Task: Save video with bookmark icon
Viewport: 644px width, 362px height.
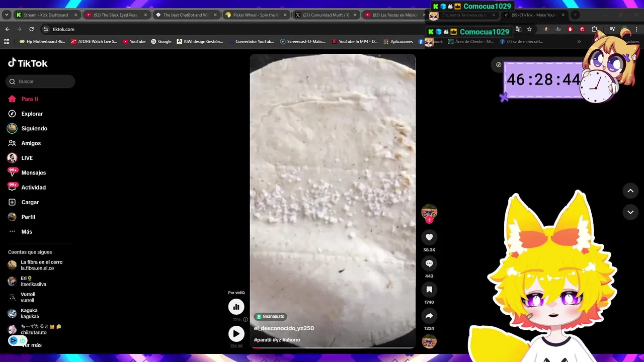Action: point(429,290)
